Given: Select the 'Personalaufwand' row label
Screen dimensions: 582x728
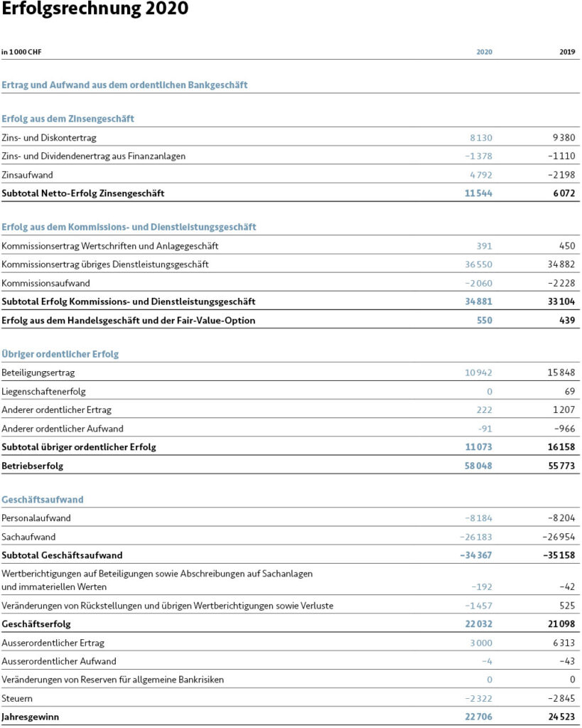Looking at the screenshot, I should coord(36,518).
